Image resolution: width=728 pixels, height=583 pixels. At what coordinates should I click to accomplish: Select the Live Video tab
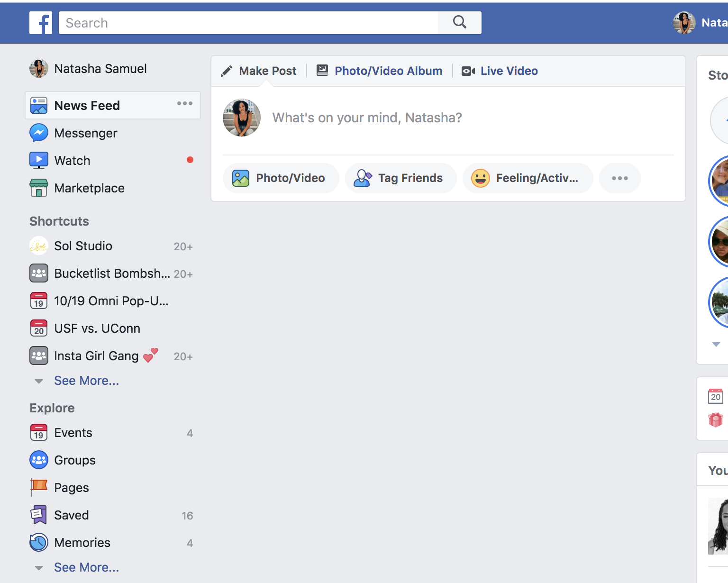point(500,71)
